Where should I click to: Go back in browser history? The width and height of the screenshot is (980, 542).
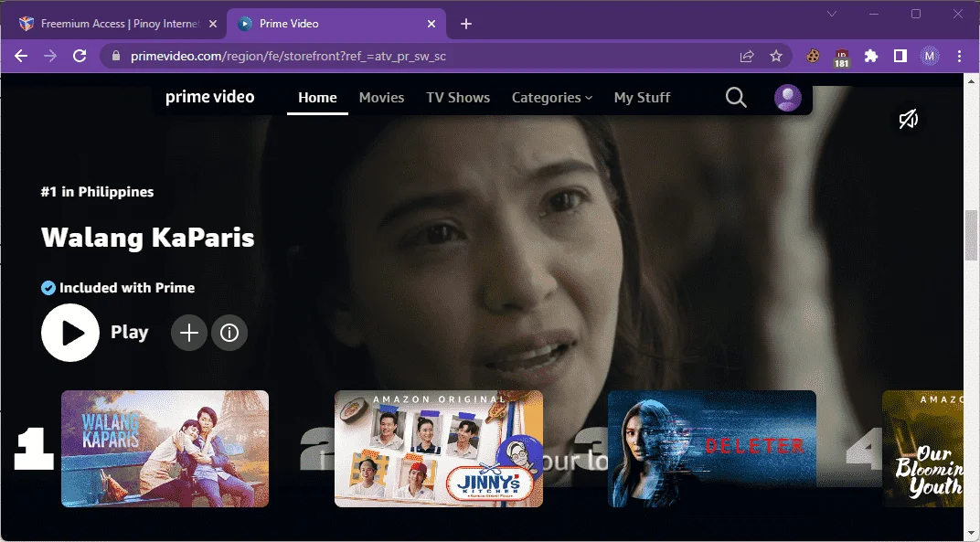pyautogui.click(x=21, y=57)
